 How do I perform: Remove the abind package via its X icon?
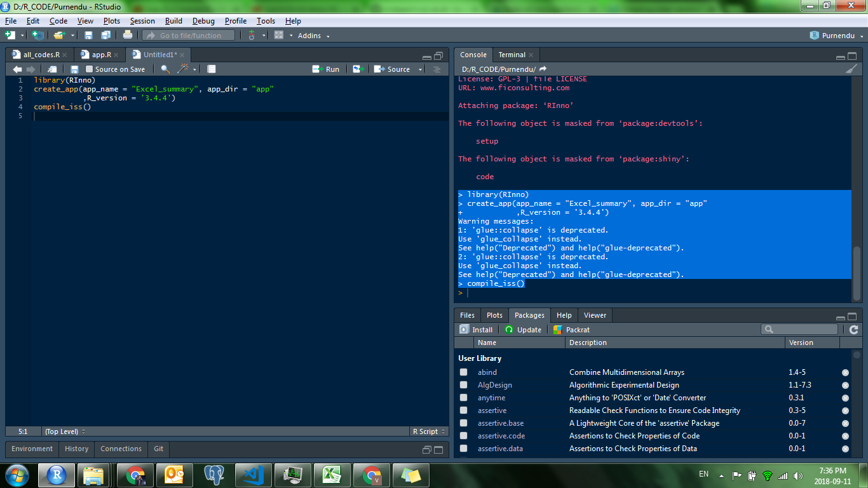click(845, 372)
